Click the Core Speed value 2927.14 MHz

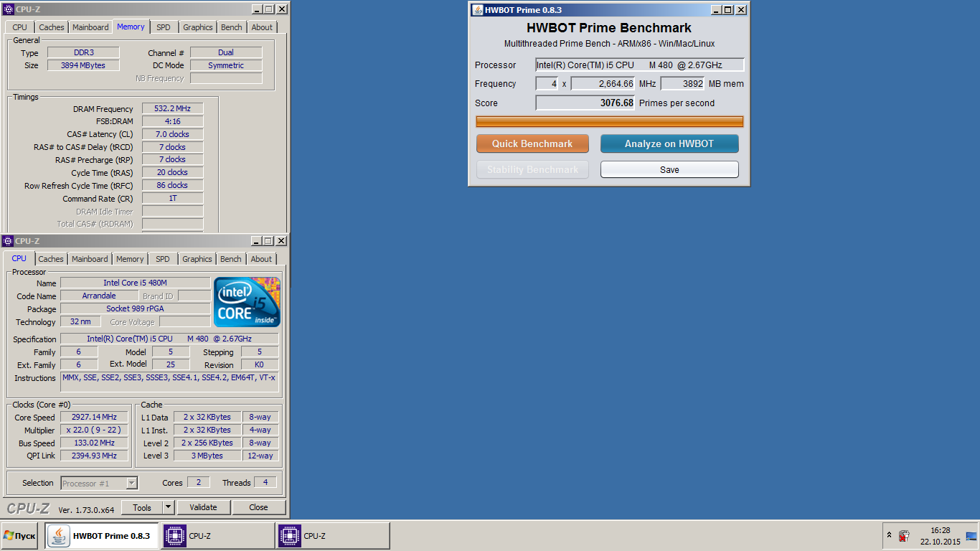(x=95, y=417)
